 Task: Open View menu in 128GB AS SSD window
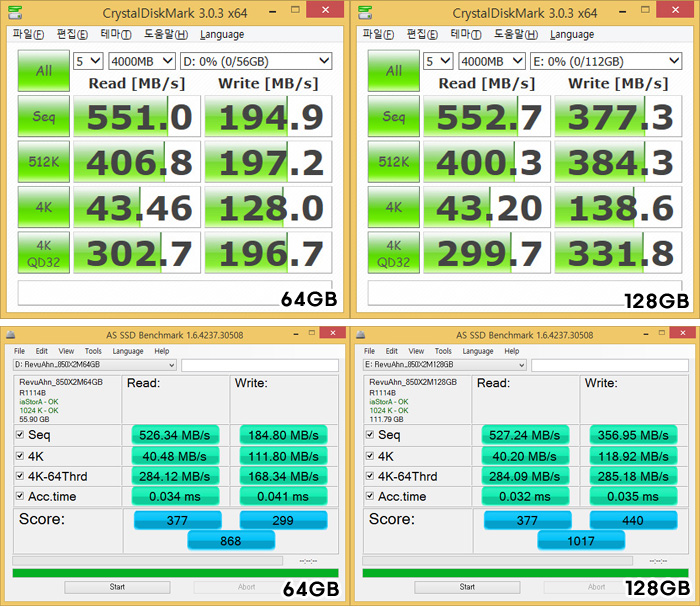[x=416, y=351]
